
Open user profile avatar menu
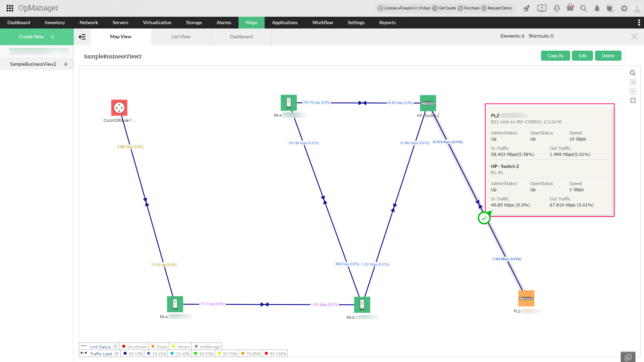coord(637,8)
